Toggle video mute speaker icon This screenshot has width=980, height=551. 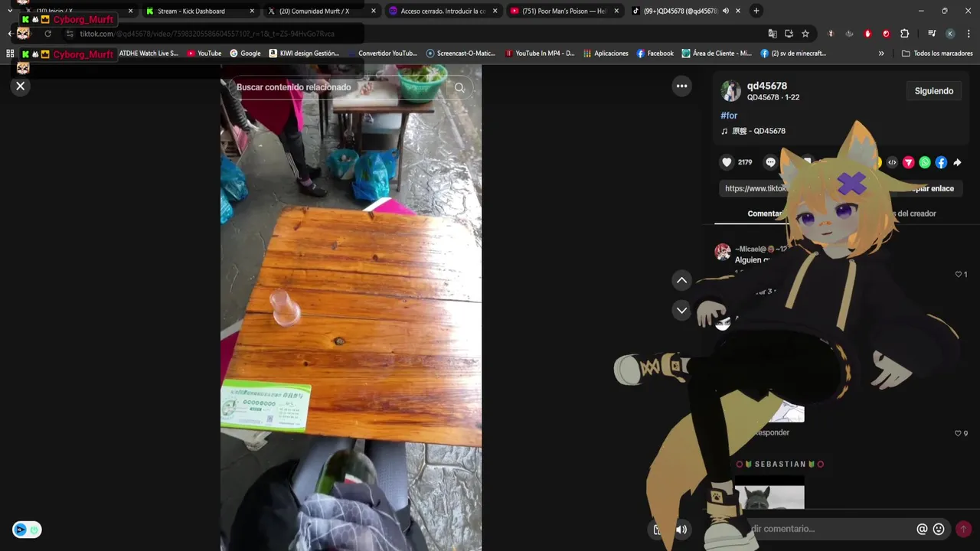point(681,530)
